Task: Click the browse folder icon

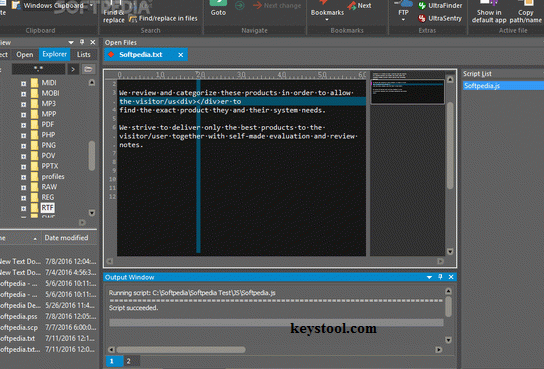Action: (88, 69)
